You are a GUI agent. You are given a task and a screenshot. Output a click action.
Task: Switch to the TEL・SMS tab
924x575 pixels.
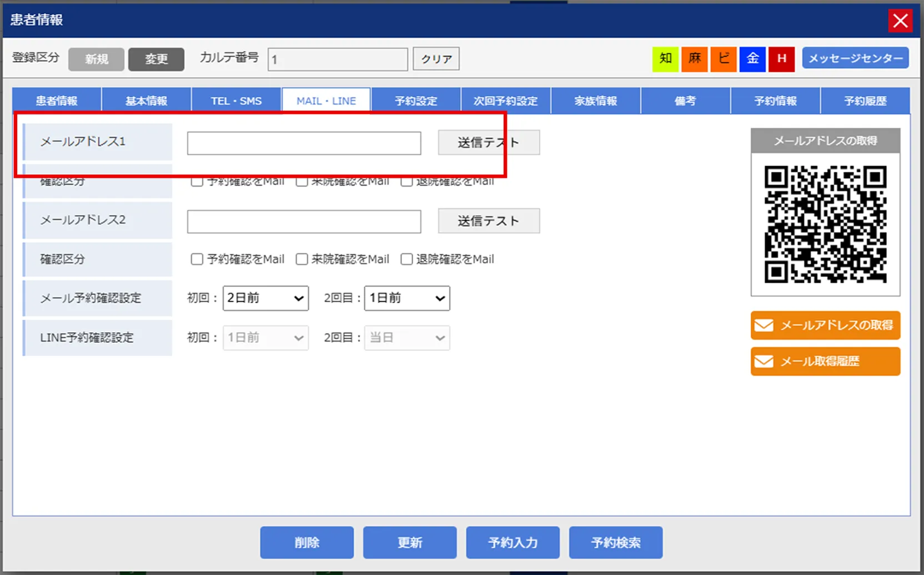236,101
